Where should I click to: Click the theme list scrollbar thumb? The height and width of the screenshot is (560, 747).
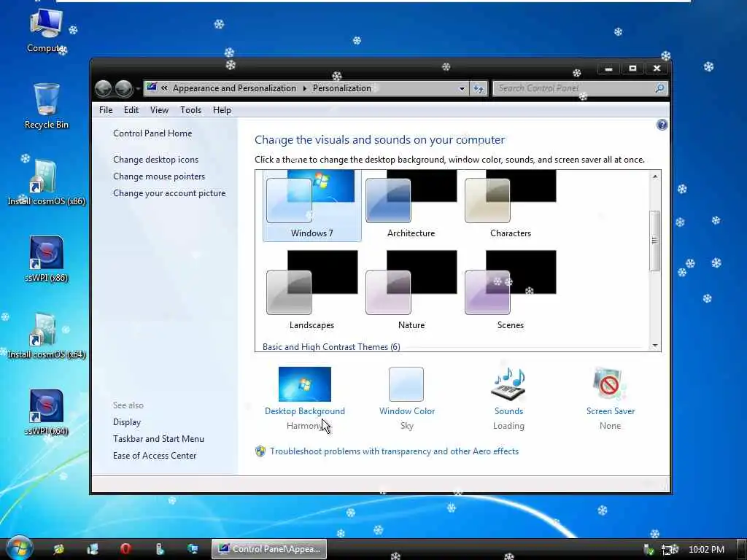[x=655, y=241]
